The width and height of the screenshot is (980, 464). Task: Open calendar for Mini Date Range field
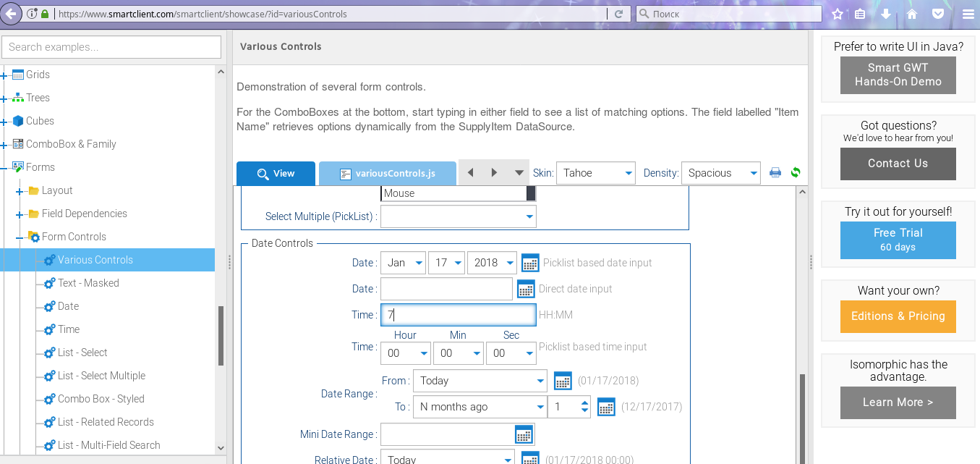(524, 434)
